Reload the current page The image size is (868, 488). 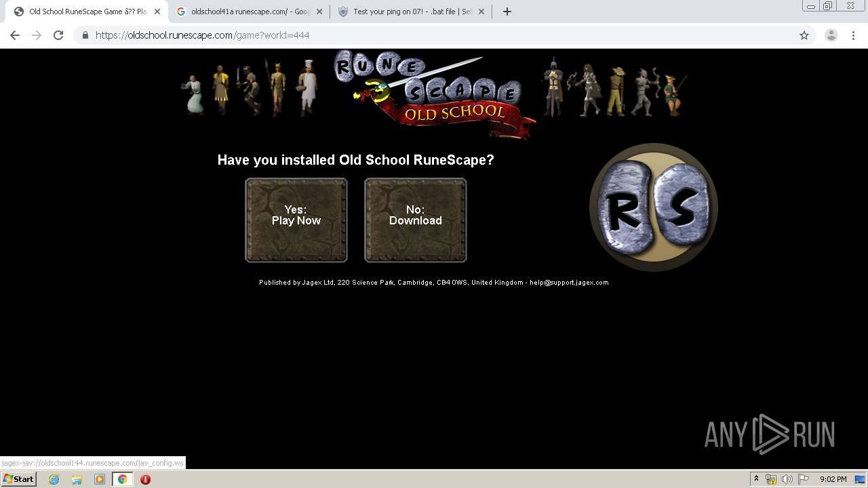click(58, 35)
